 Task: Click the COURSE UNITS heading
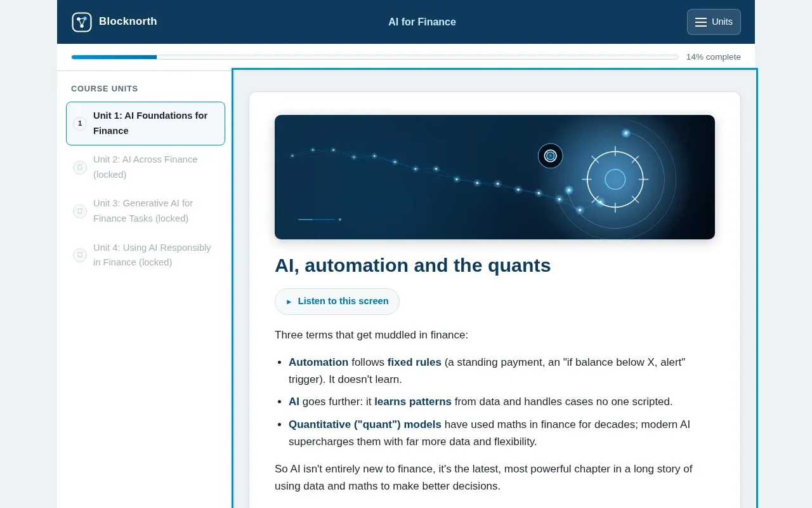pos(105,89)
